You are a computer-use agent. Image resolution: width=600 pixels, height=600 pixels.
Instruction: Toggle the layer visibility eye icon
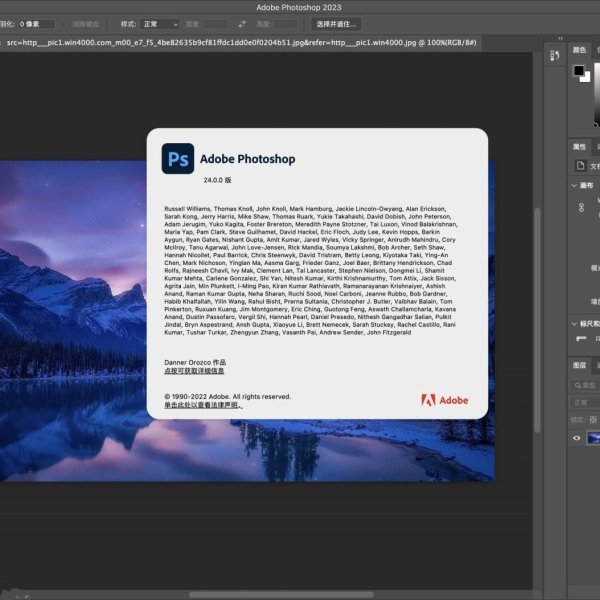pyautogui.click(x=577, y=438)
